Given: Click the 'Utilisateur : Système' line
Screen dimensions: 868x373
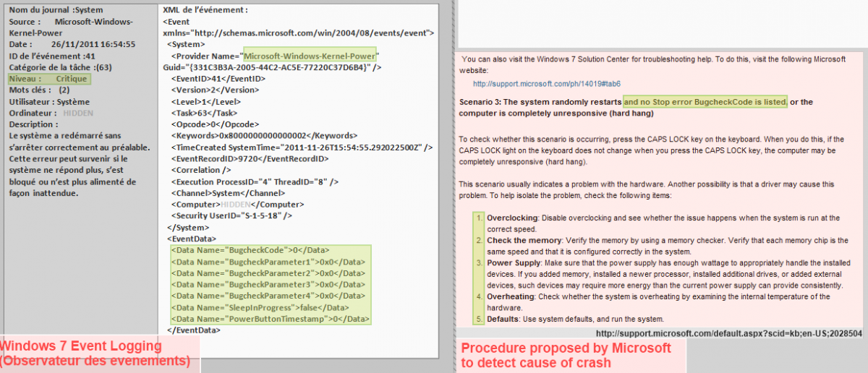Looking at the screenshot, I should 49,102.
